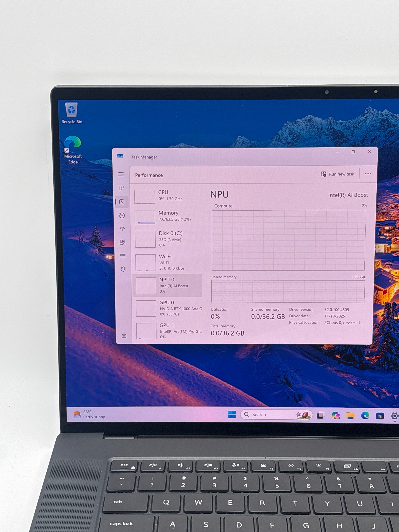
Task: Click the driver version value 32.0.100.4509
Action: [337, 310]
